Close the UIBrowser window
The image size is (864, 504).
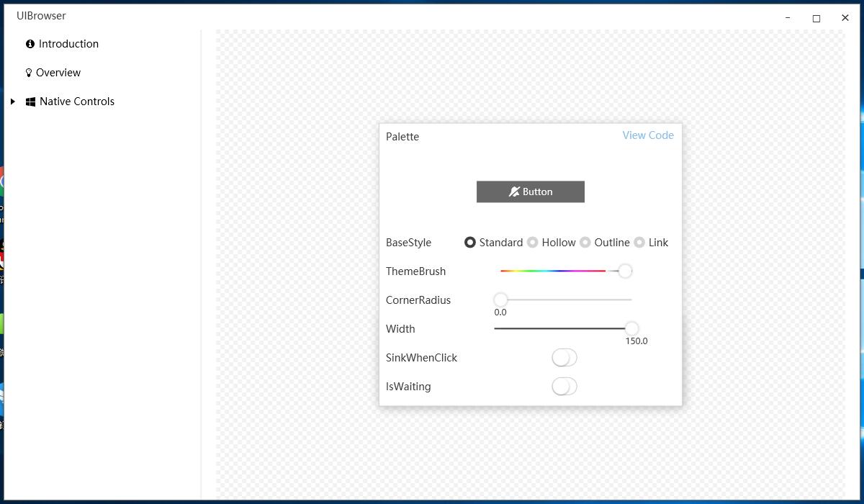click(x=845, y=18)
